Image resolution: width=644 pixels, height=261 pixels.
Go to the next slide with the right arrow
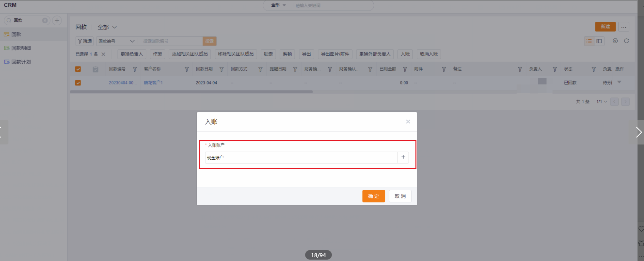pos(638,132)
